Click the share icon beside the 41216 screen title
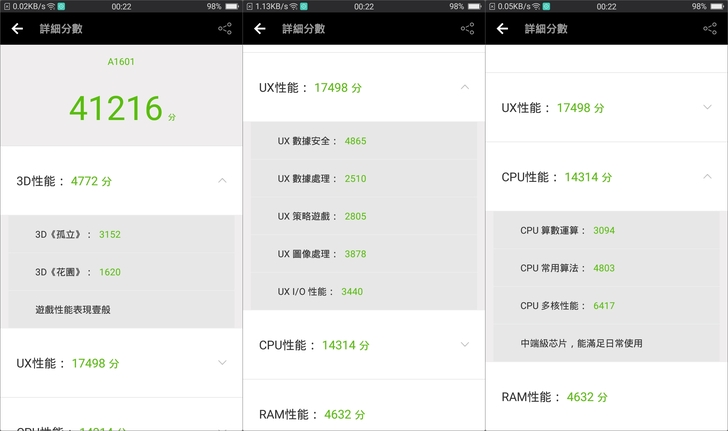This screenshot has height=431, width=728. pos(224,29)
